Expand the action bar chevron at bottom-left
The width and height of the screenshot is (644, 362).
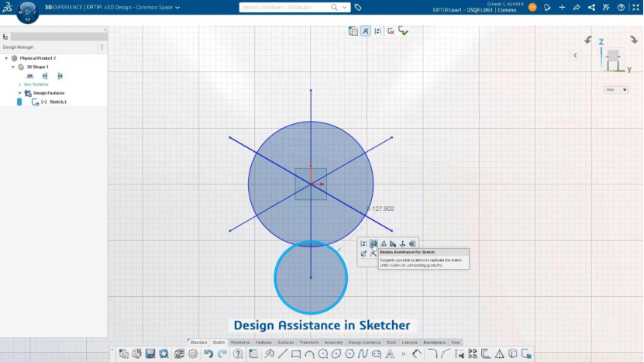pyautogui.click(x=112, y=350)
